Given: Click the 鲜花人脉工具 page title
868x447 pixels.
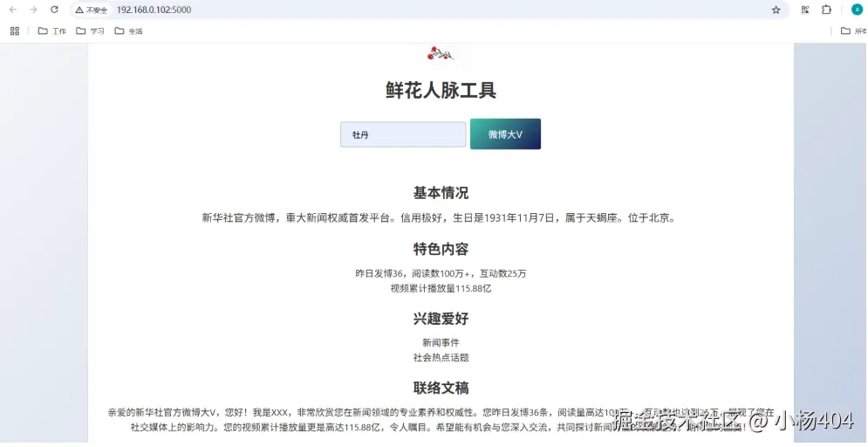Looking at the screenshot, I should click(x=441, y=90).
